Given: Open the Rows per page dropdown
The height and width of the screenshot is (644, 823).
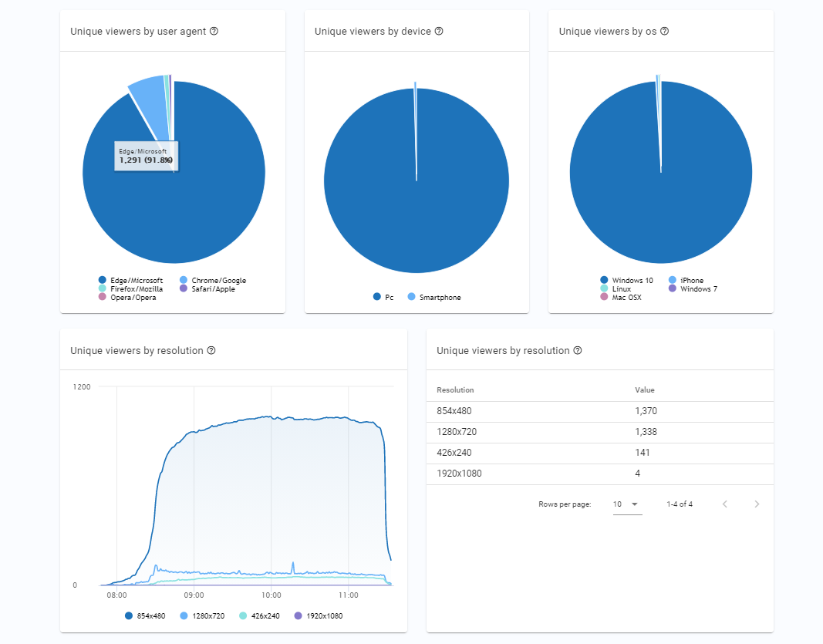Looking at the screenshot, I should click(627, 504).
